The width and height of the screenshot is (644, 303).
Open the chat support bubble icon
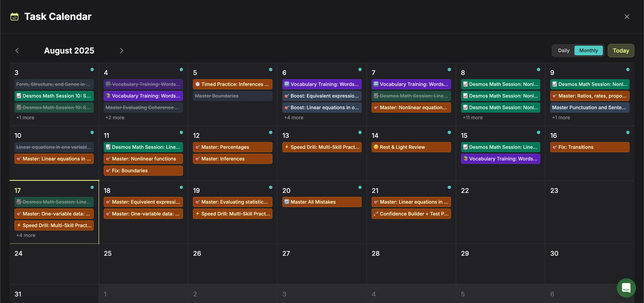coord(626,288)
